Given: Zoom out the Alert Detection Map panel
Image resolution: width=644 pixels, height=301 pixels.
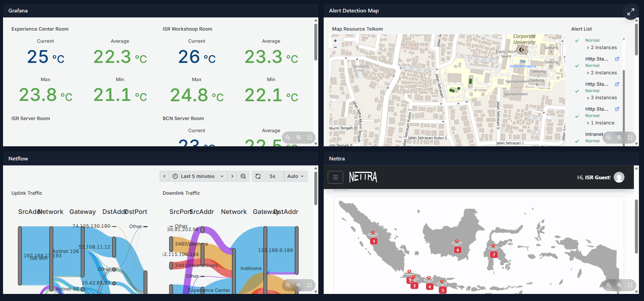Looking at the screenshot, I should click(x=609, y=138).
